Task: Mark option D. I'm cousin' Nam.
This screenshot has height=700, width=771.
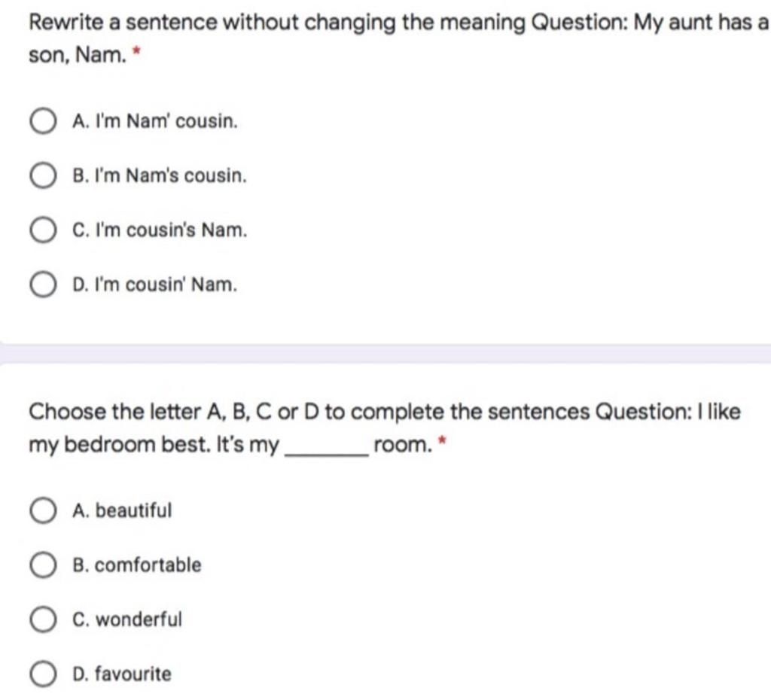Action: [43, 285]
